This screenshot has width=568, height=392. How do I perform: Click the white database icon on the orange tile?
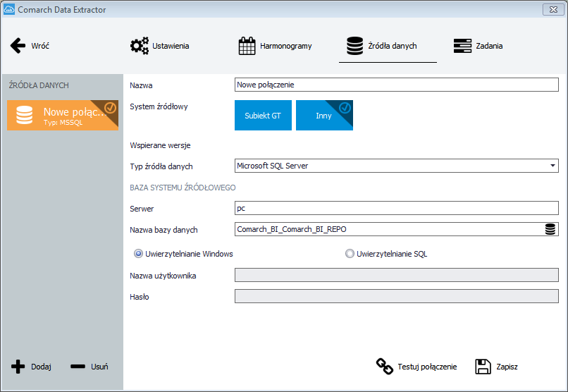click(24, 115)
